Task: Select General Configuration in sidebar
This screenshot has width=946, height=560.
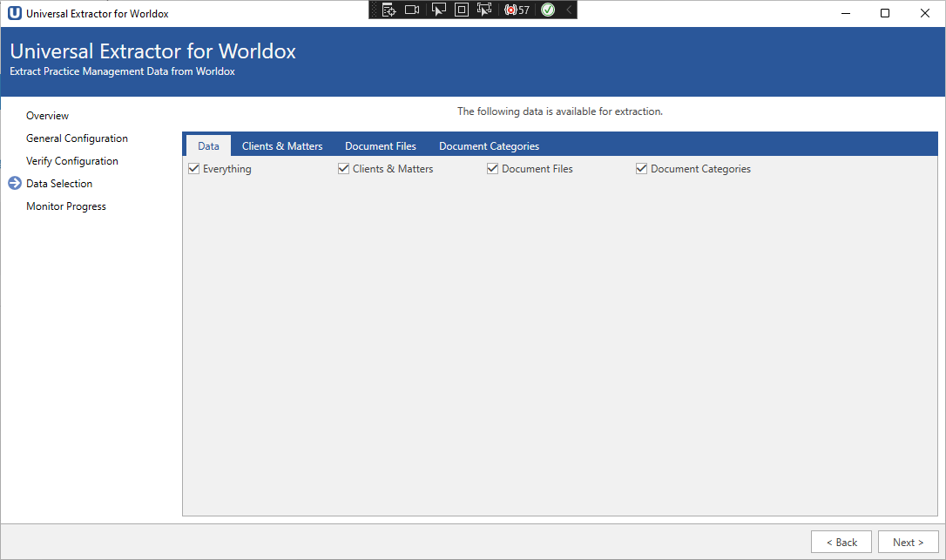Action: pyautogui.click(x=77, y=138)
